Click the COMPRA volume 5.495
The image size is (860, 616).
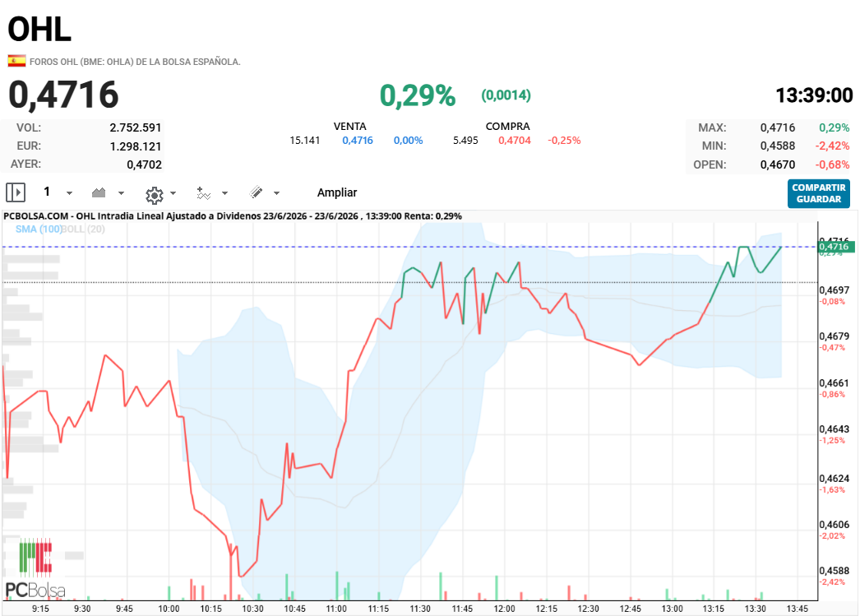tap(465, 141)
